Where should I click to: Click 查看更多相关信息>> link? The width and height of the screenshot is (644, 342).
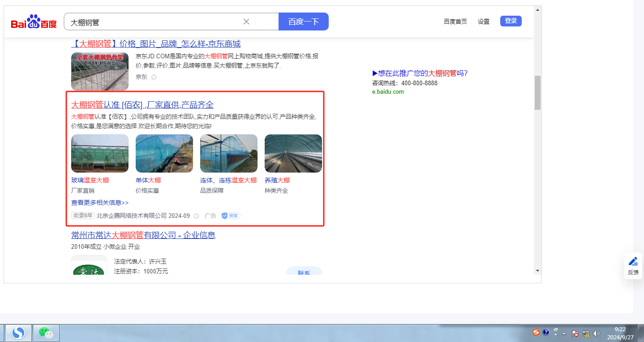click(x=100, y=203)
